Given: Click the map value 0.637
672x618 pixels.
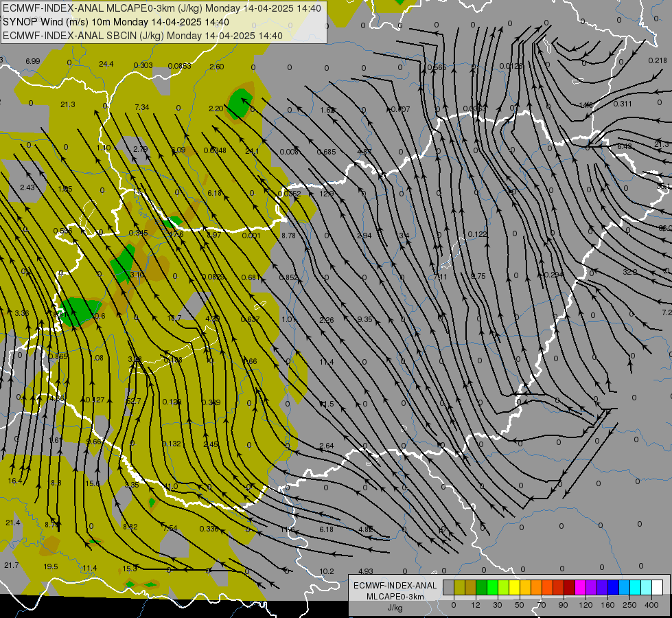Looking at the screenshot, I should click(x=251, y=319).
